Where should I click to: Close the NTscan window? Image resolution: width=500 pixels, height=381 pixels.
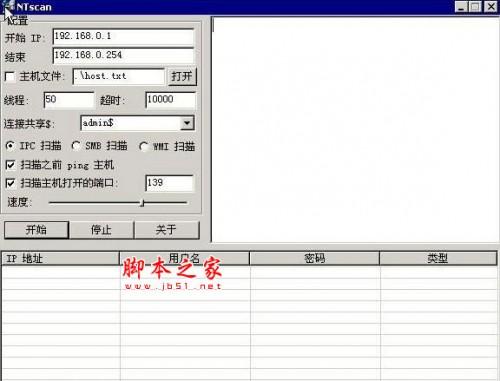(491, 7)
